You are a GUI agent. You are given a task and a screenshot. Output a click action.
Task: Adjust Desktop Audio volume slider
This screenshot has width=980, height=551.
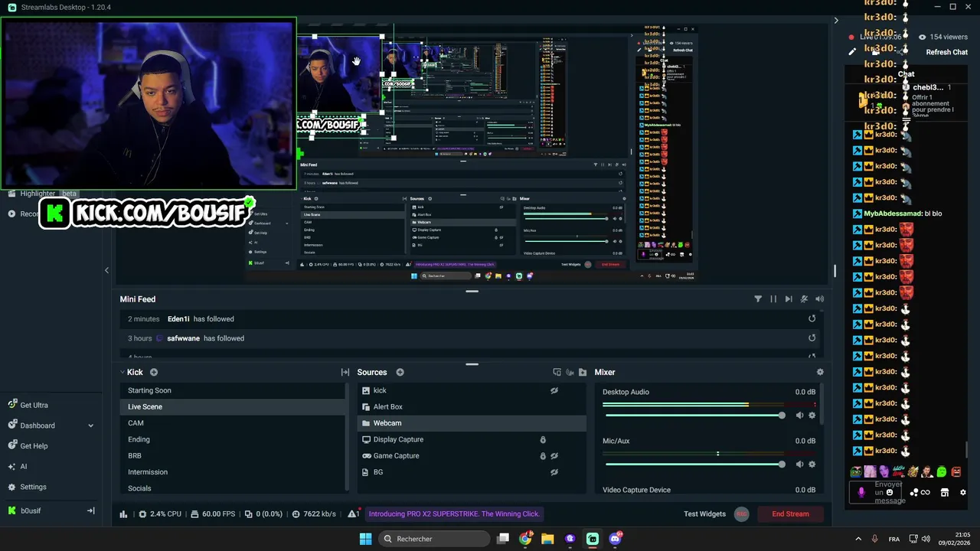tap(694, 416)
